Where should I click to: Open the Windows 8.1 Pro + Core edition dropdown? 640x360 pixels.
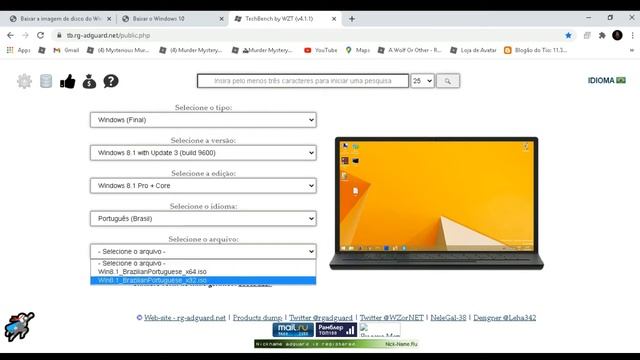click(x=203, y=186)
